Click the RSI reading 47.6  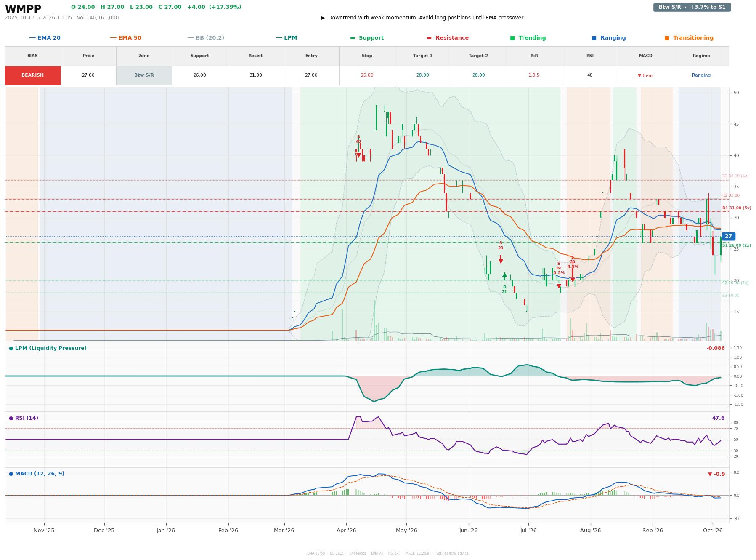(718, 418)
